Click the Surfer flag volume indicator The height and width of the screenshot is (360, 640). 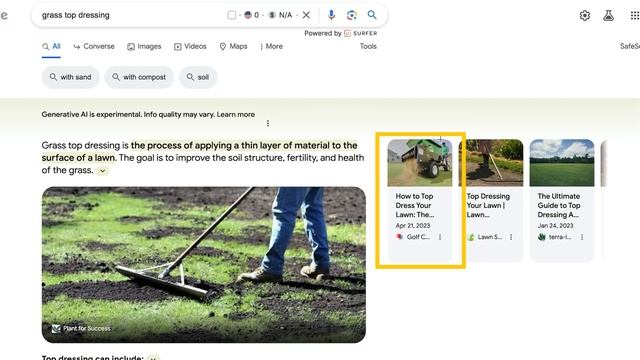[x=251, y=15]
